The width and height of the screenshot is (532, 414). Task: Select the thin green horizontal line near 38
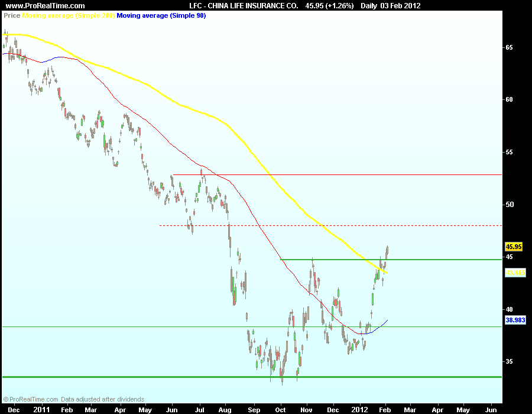point(252,327)
